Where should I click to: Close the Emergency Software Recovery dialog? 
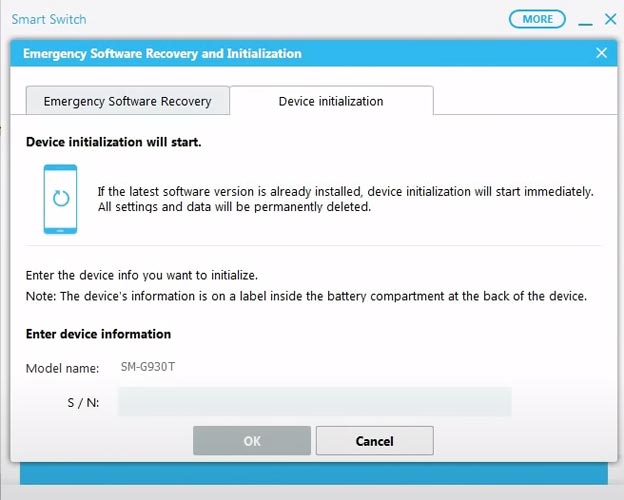pyautogui.click(x=601, y=53)
